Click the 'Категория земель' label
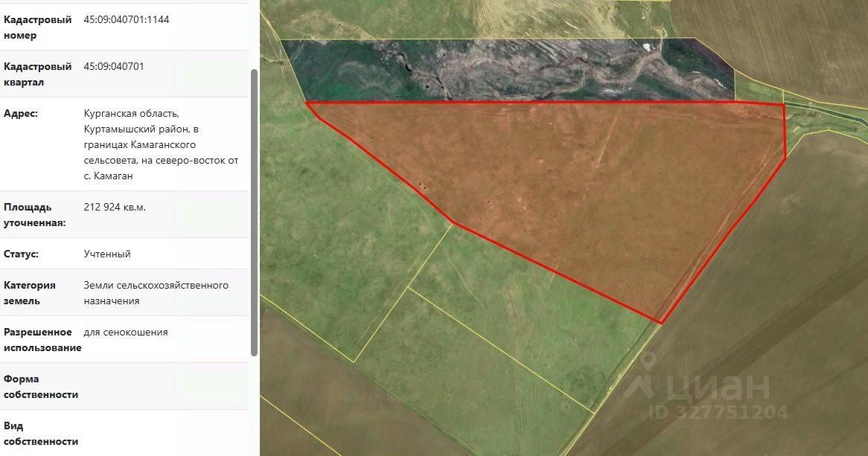868x456 pixels. [29, 293]
